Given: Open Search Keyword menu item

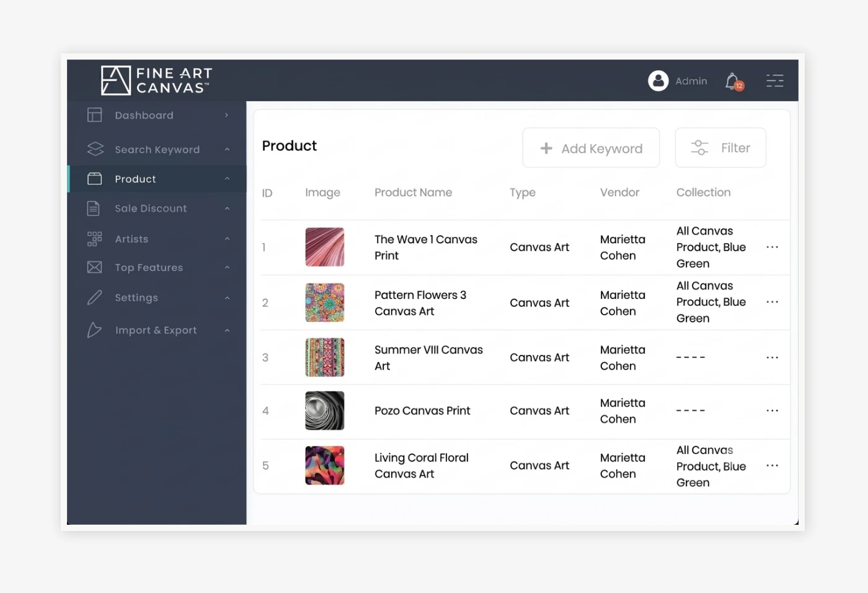Looking at the screenshot, I should (157, 149).
